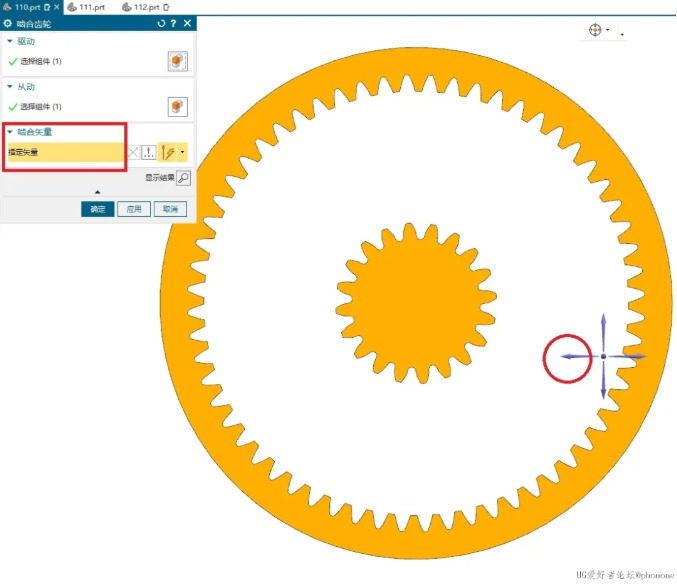Viewport: 677px width, 584px height.
Task: Click the 驱动 select component cube icon
Action: point(177,62)
